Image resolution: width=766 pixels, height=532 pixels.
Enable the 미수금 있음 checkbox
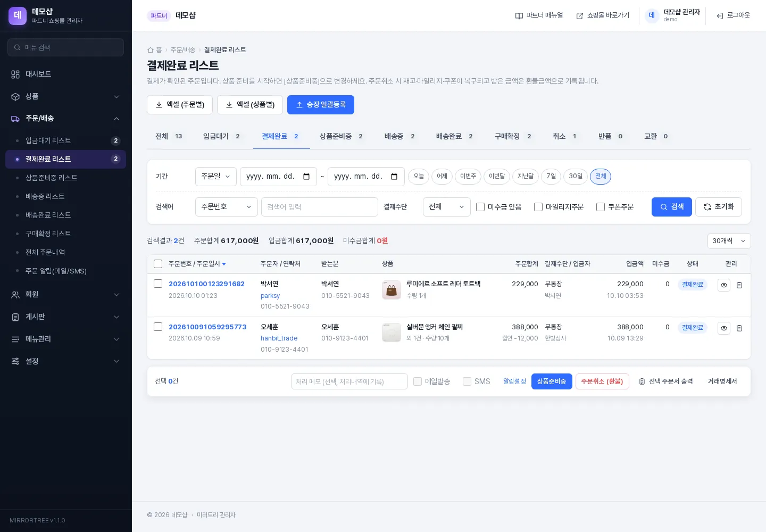click(x=480, y=207)
